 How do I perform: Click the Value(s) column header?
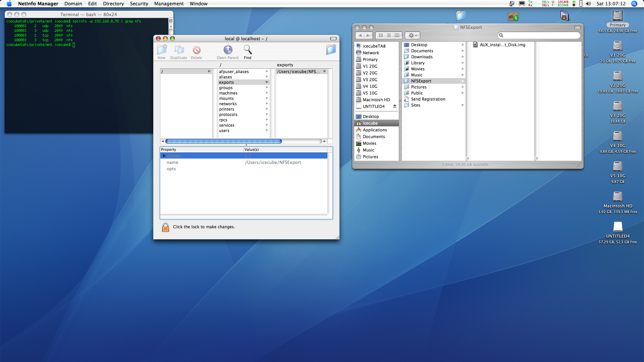(x=285, y=149)
